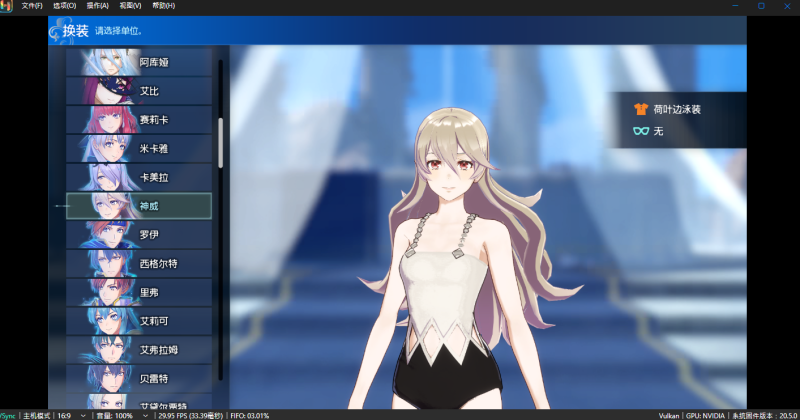This screenshot has height=420, width=800.
Task: Click 艾比's portrait thumbnail
Action: 108,91
